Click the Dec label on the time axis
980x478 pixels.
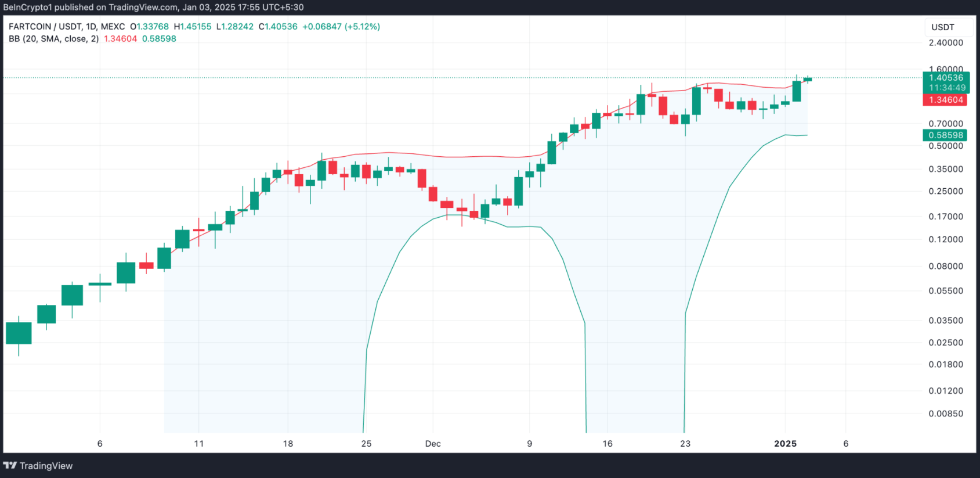click(433, 444)
